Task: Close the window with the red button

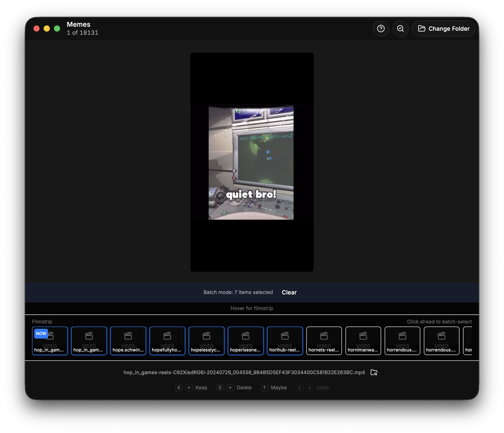Action: click(37, 29)
